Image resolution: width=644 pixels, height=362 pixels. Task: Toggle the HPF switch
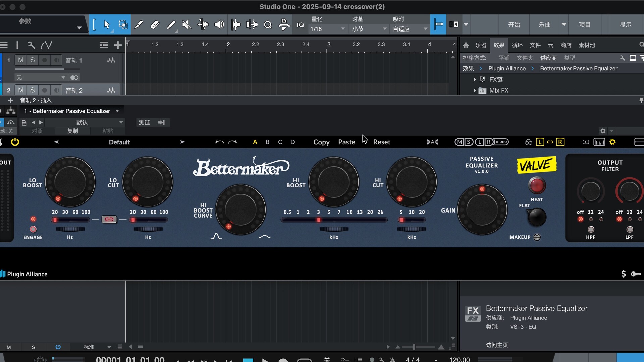(x=591, y=229)
